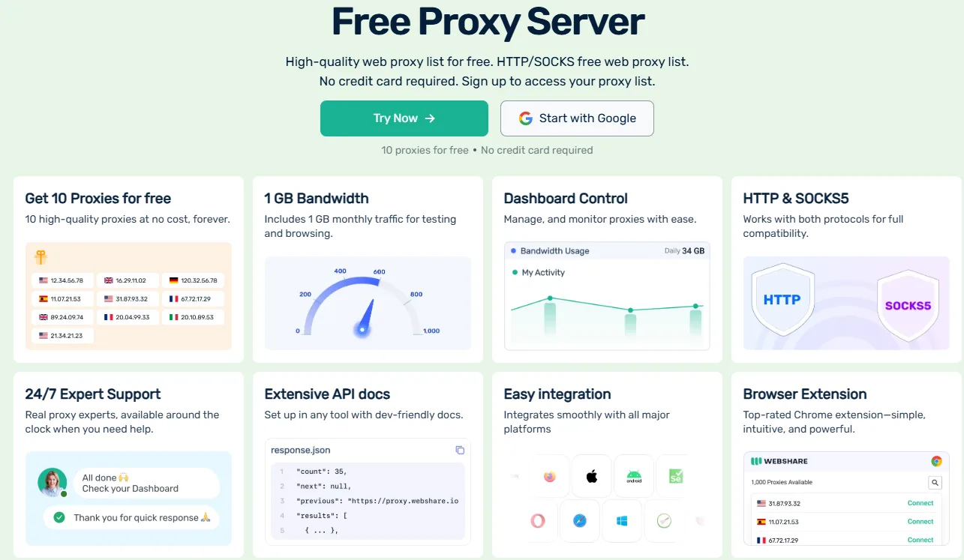Viewport: 964px width, 560px height.
Task: Click Connect for proxy 31.87.93.32
Action: pyautogui.click(x=920, y=503)
